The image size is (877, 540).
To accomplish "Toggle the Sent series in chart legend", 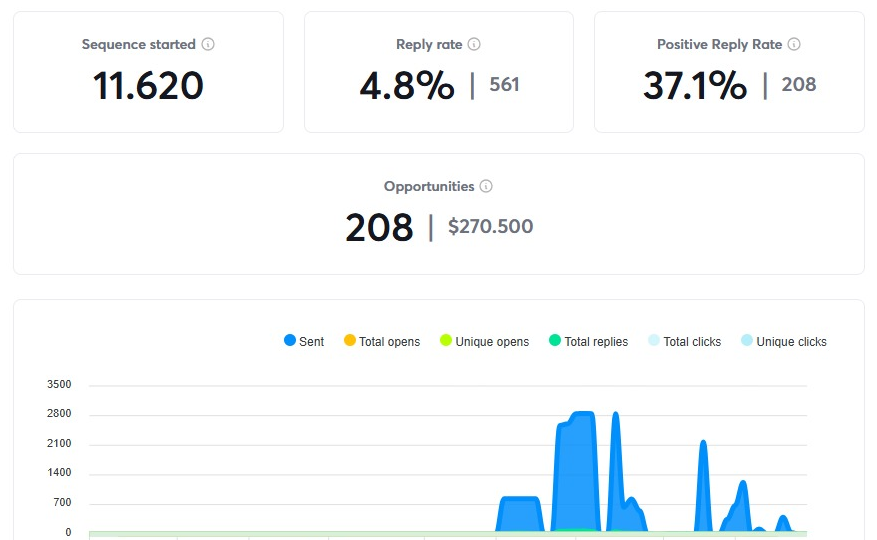I will click(x=304, y=341).
